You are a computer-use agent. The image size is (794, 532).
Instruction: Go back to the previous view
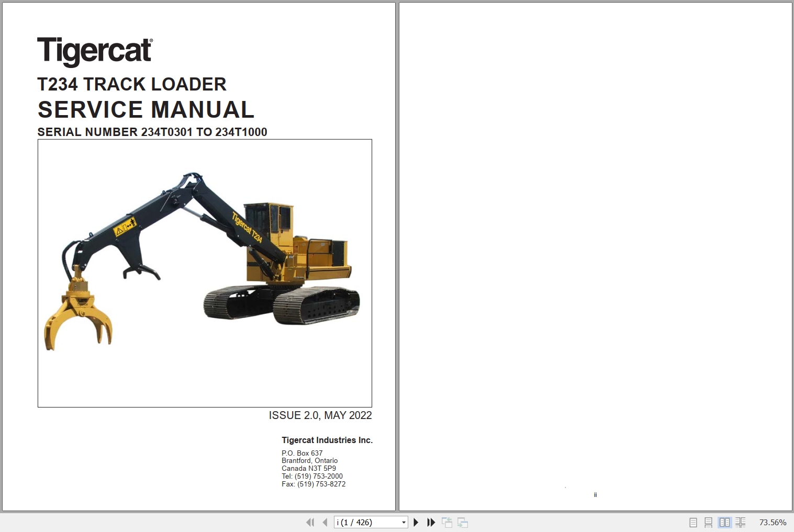[x=447, y=522]
